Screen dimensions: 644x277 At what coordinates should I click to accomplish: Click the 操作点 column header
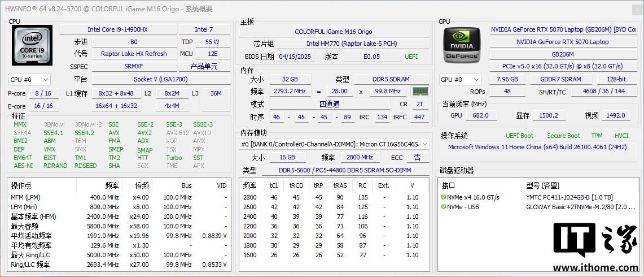[21, 185]
